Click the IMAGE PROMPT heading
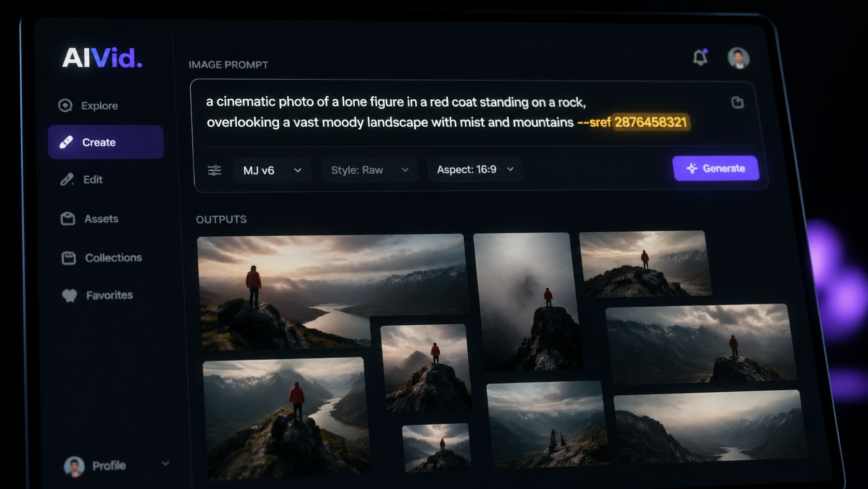 coord(228,65)
